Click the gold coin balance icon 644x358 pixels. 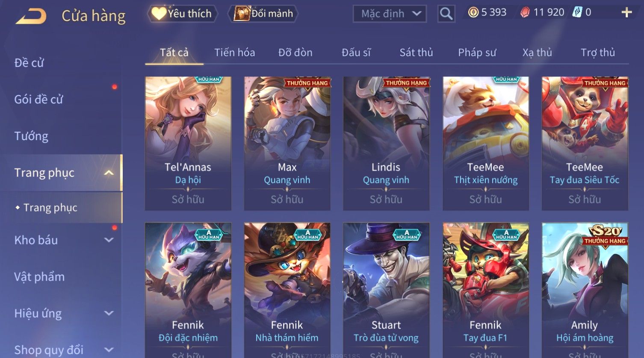pyautogui.click(x=473, y=12)
